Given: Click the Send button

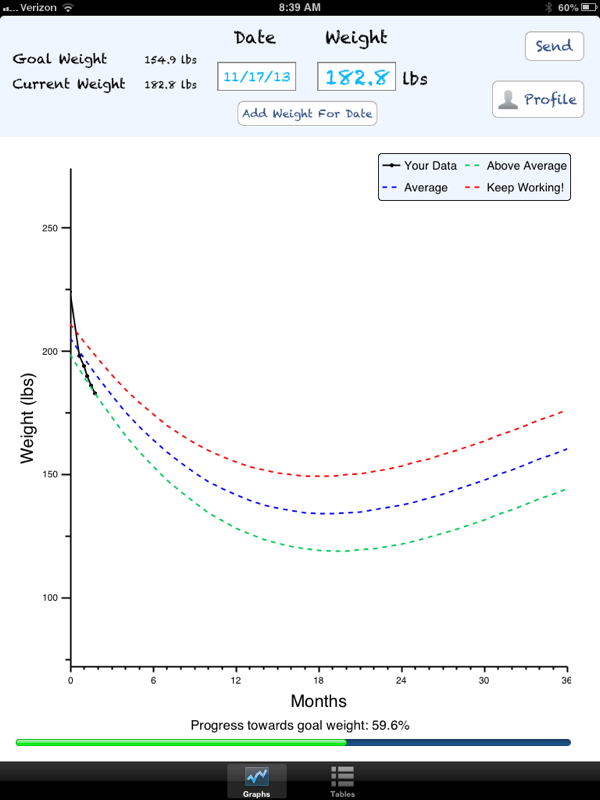Looking at the screenshot, I should (x=554, y=46).
